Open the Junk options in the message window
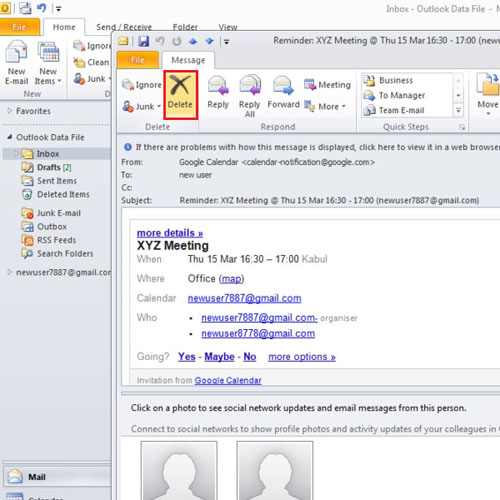 pos(141,106)
